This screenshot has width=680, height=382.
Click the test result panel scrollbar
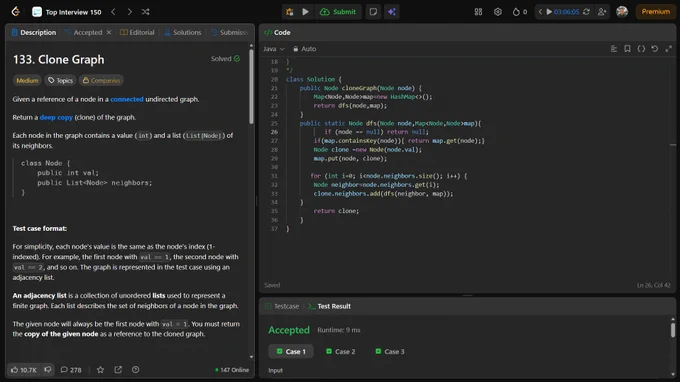(x=673, y=330)
